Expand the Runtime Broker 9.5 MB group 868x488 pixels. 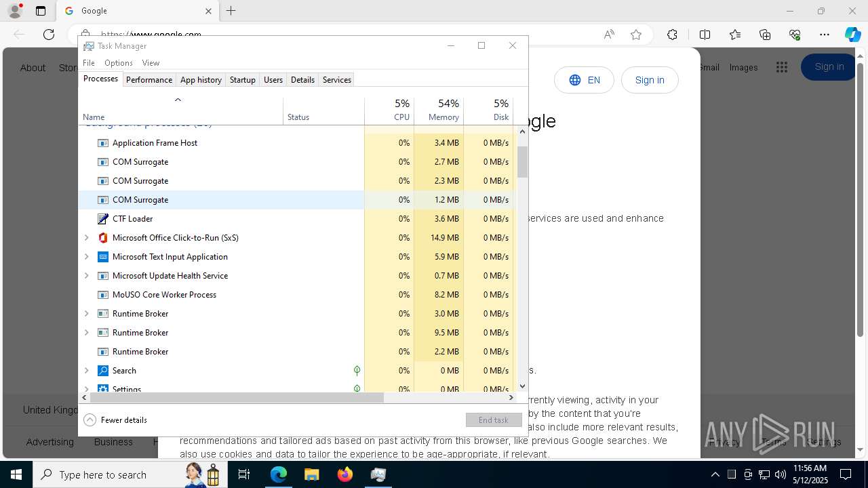pyautogui.click(x=86, y=333)
